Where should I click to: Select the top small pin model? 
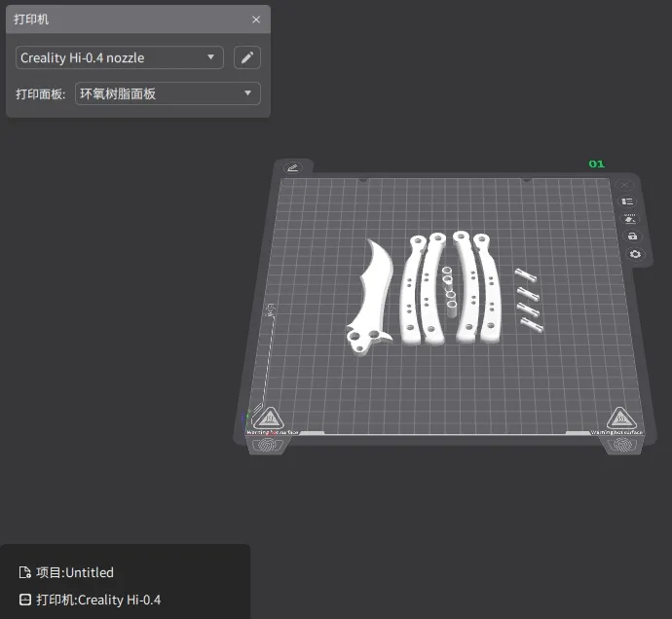[524, 273]
